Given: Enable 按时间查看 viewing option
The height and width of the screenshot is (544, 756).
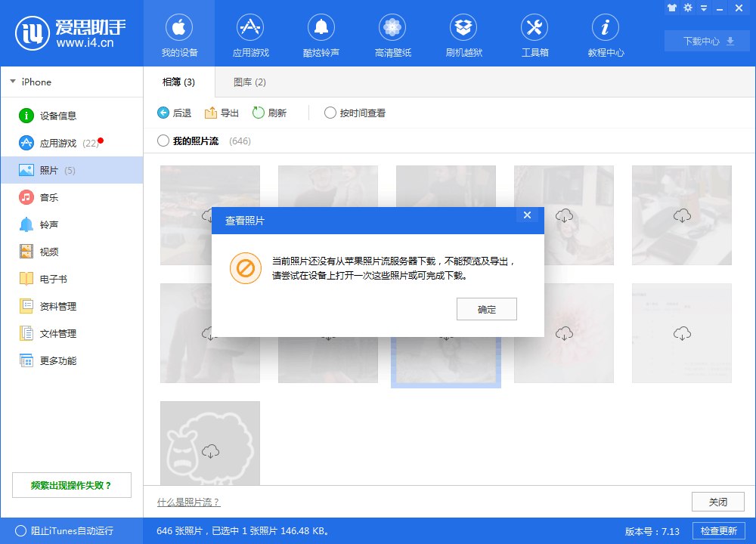Looking at the screenshot, I should click(330, 112).
